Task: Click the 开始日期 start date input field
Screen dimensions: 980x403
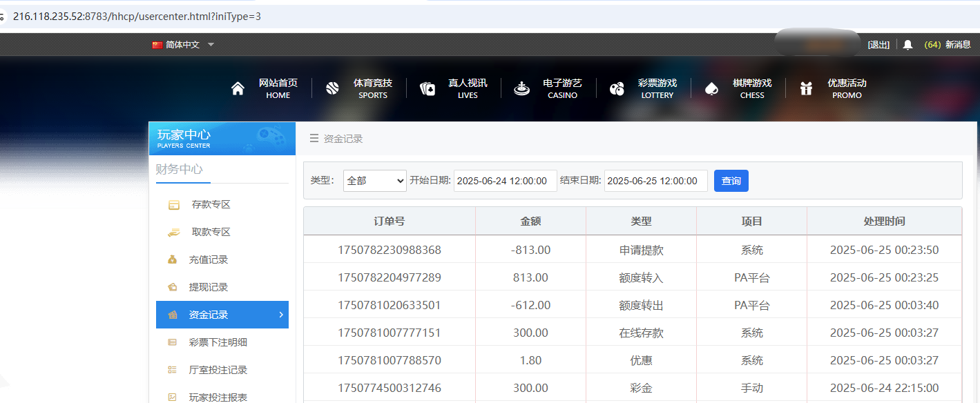Action: coord(505,180)
